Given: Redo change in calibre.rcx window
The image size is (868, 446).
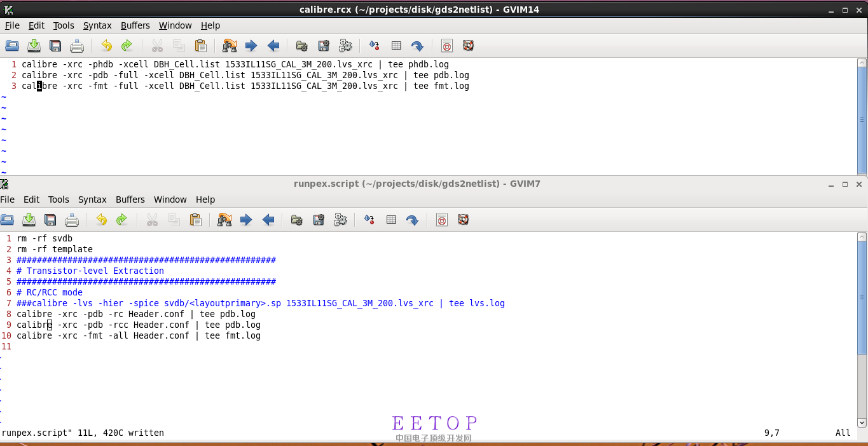Looking at the screenshot, I should (x=127, y=46).
